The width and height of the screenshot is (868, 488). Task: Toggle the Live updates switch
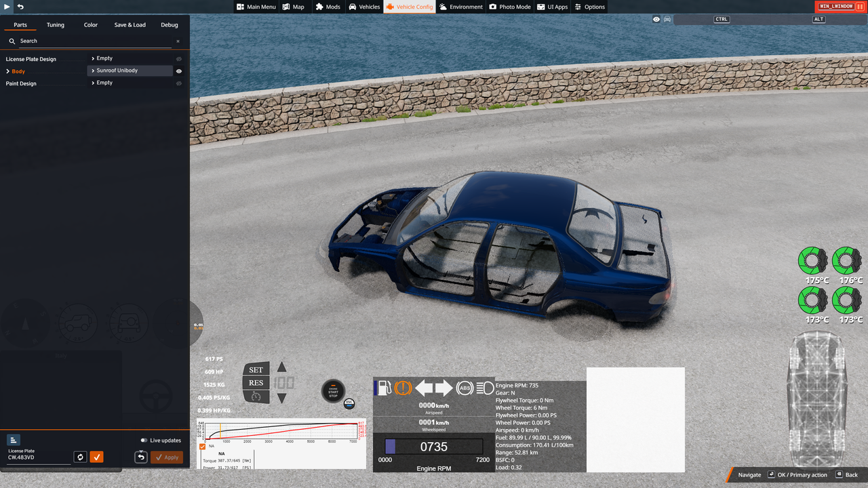coord(144,441)
